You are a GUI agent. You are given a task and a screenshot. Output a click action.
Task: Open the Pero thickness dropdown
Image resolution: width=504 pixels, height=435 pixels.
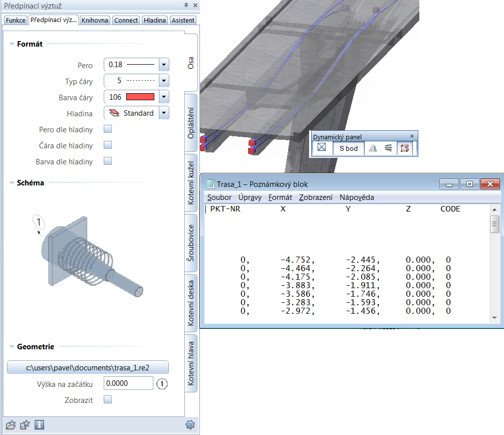(x=164, y=65)
